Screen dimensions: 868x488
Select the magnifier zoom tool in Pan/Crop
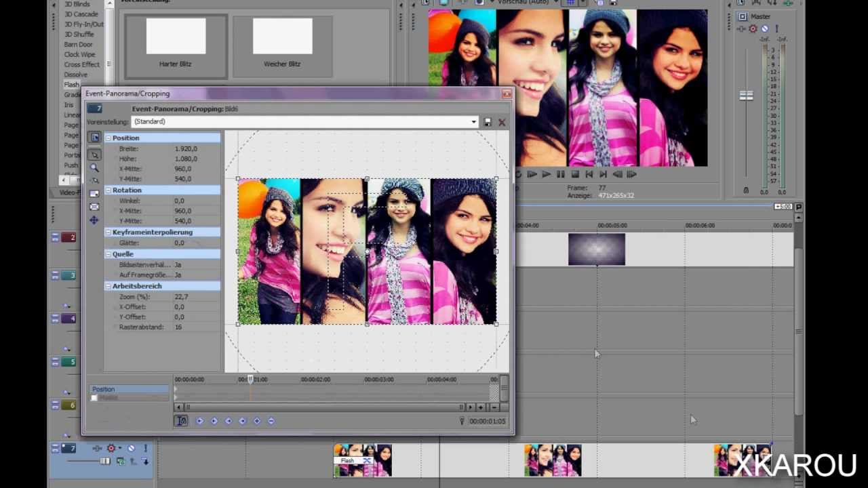[x=94, y=167]
